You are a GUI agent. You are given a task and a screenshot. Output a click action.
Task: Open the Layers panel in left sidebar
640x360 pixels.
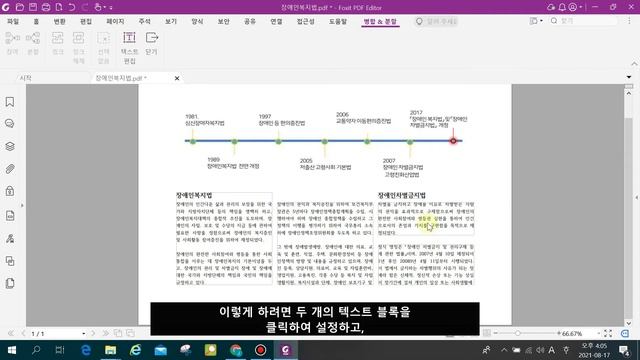pyautogui.click(x=10, y=146)
